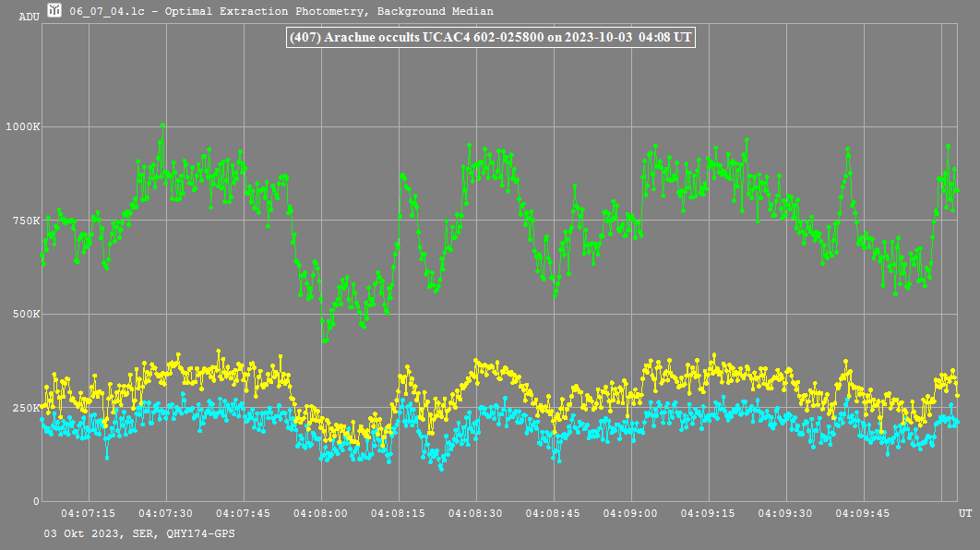Click the ADU axis unit label

click(30, 17)
